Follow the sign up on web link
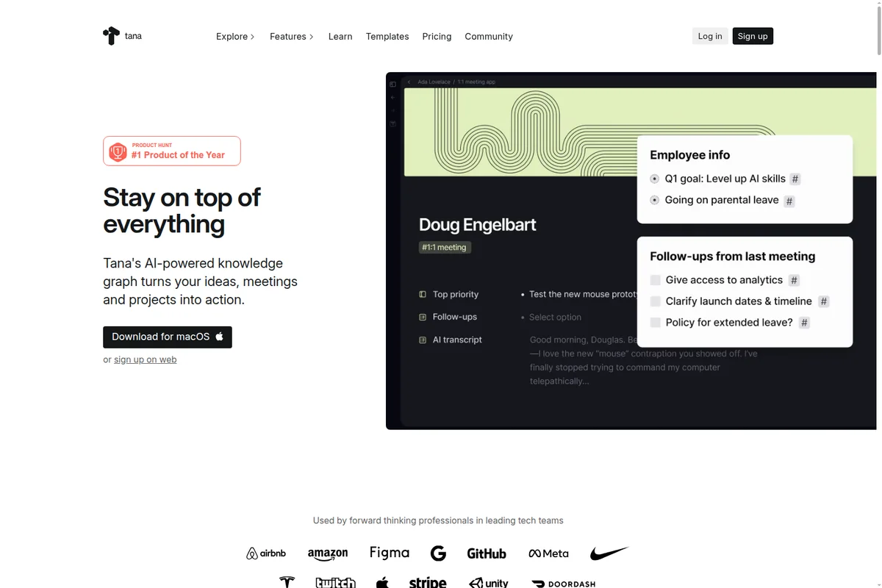Viewport: 882px width, 588px height. point(145,359)
